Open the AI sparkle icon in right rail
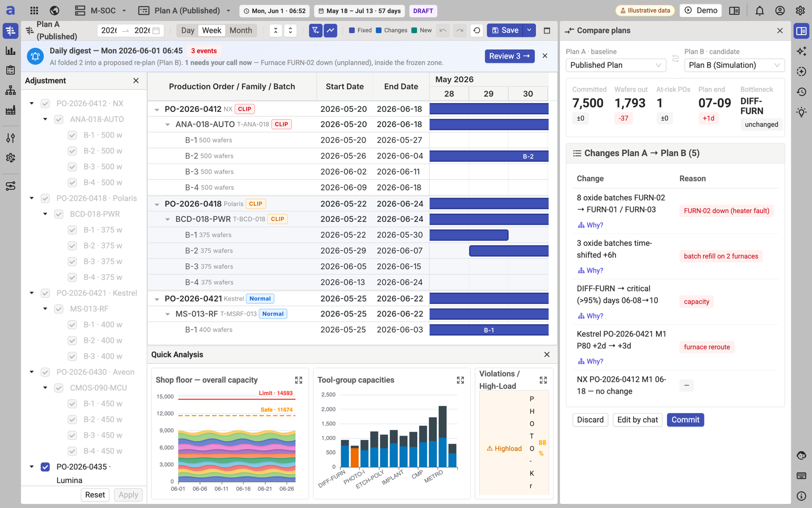 801,51
